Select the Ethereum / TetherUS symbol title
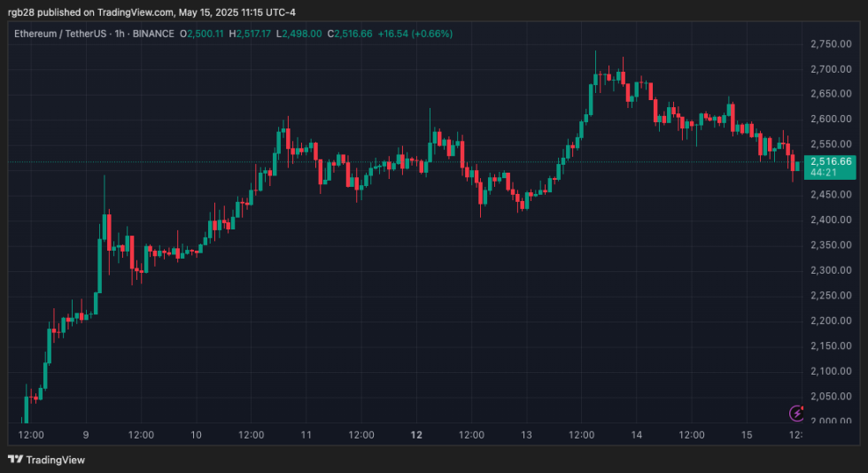Image resolution: width=868 pixels, height=473 pixels. pos(58,34)
